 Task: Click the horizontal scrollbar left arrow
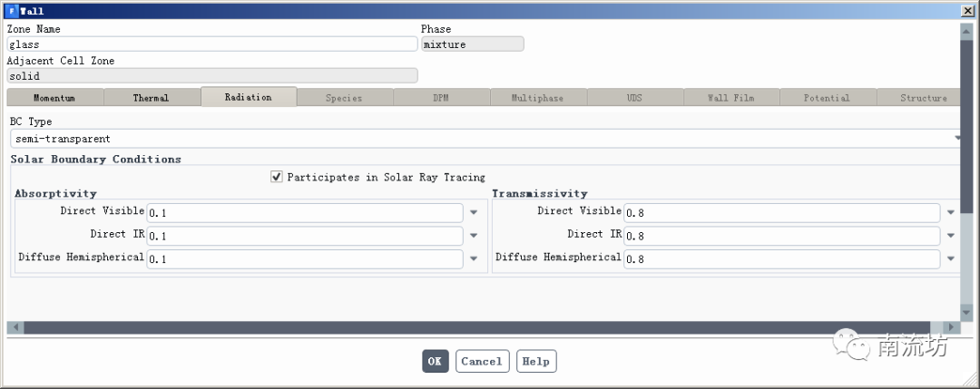click(15, 327)
